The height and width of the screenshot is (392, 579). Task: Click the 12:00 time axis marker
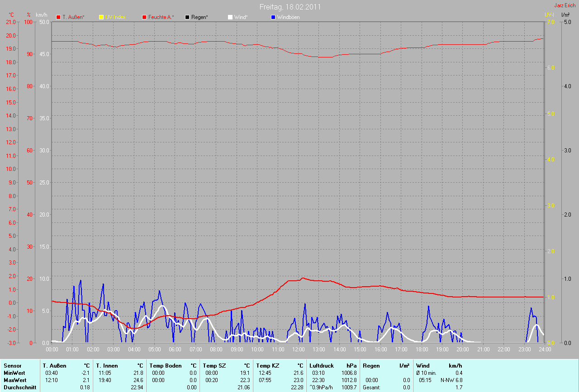(x=298, y=349)
